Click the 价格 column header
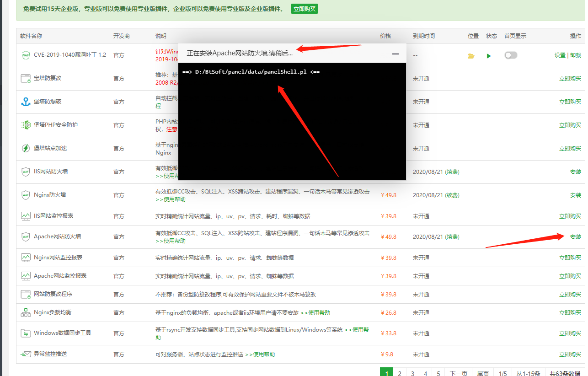This screenshot has width=588, height=376. [x=385, y=36]
